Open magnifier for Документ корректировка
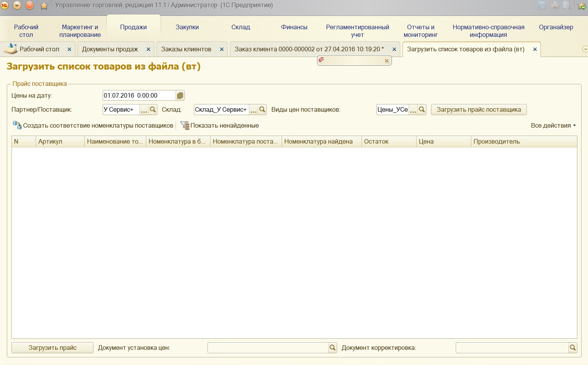 [x=573, y=348]
